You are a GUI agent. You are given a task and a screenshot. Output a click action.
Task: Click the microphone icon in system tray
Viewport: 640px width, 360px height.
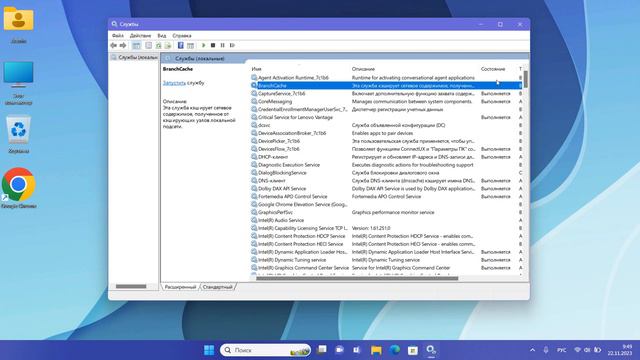(546, 350)
